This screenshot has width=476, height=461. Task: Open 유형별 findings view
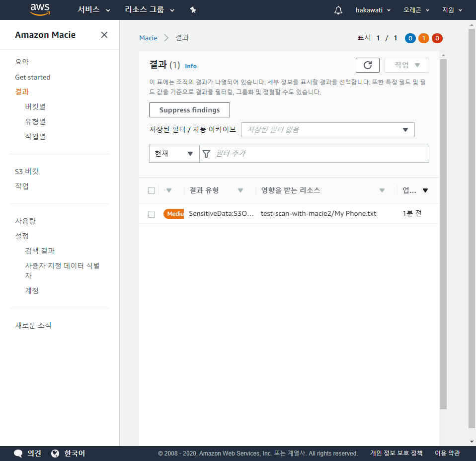35,121
